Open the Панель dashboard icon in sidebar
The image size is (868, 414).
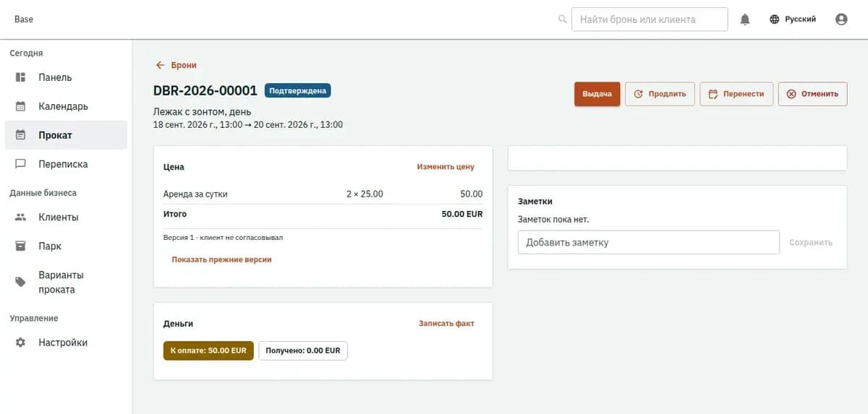[x=21, y=77]
